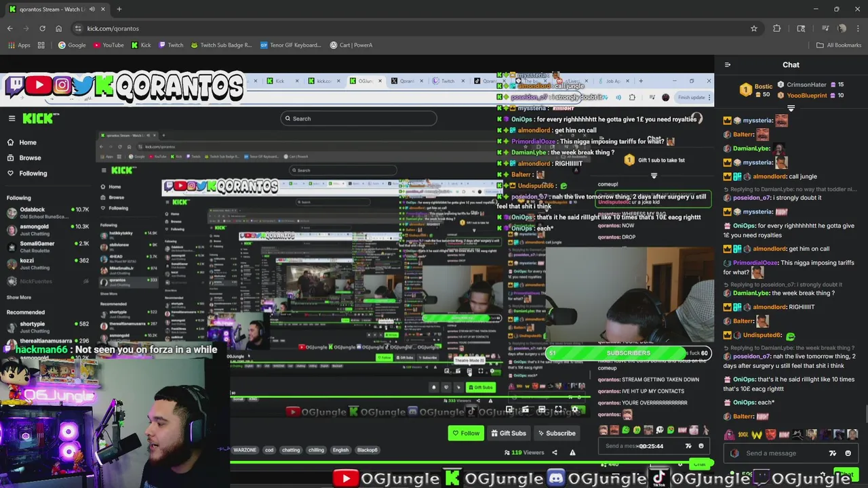Image resolution: width=868 pixels, height=488 pixels.
Task: Open the emoji picker smiley in chat input
Action: [848, 453]
